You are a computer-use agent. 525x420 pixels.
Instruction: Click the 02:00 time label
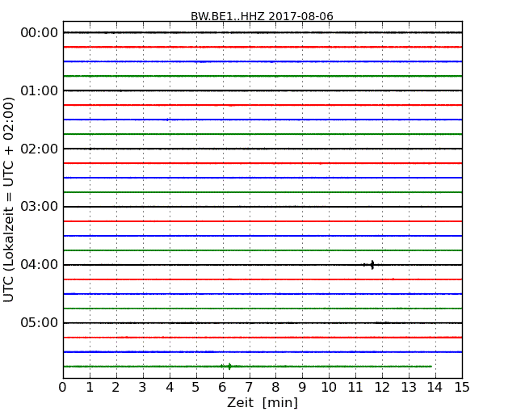tap(40, 149)
